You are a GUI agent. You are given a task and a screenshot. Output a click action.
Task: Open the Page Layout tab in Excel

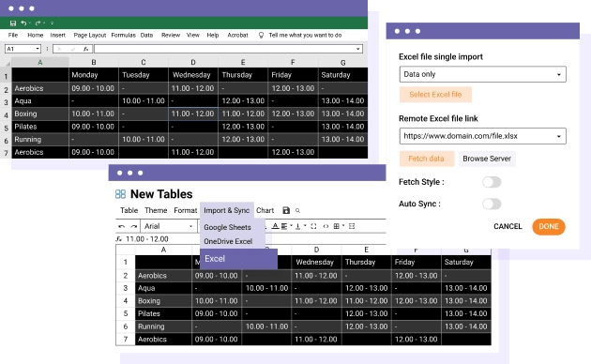click(x=90, y=35)
